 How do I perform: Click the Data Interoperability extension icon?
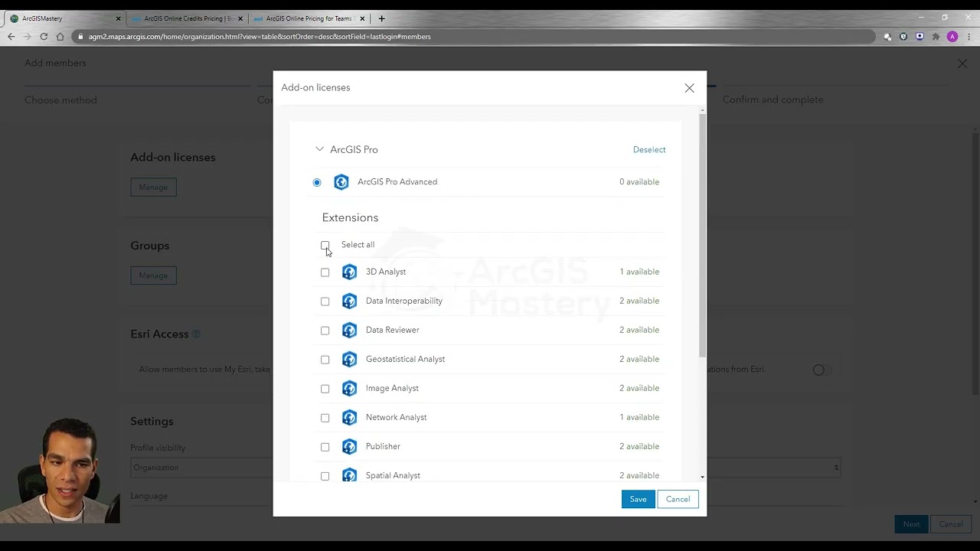tap(349, 301)
